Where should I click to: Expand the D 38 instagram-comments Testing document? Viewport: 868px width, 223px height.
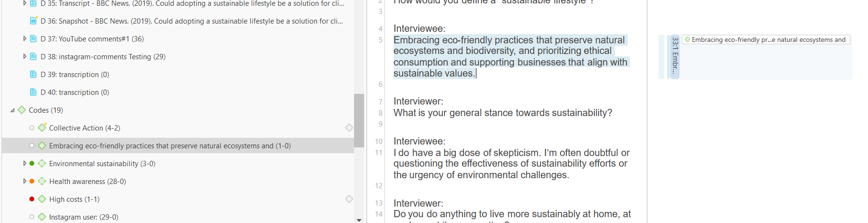coord(25,56)
